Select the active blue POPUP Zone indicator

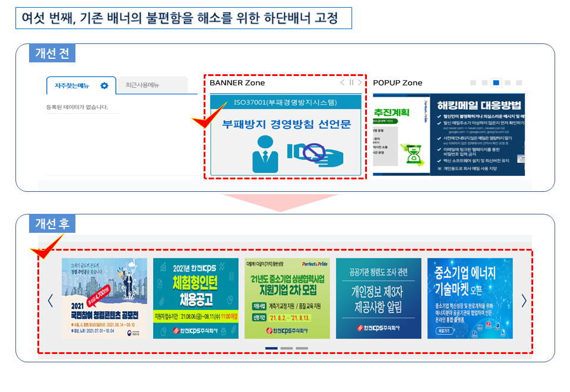(x=496, y=83)
